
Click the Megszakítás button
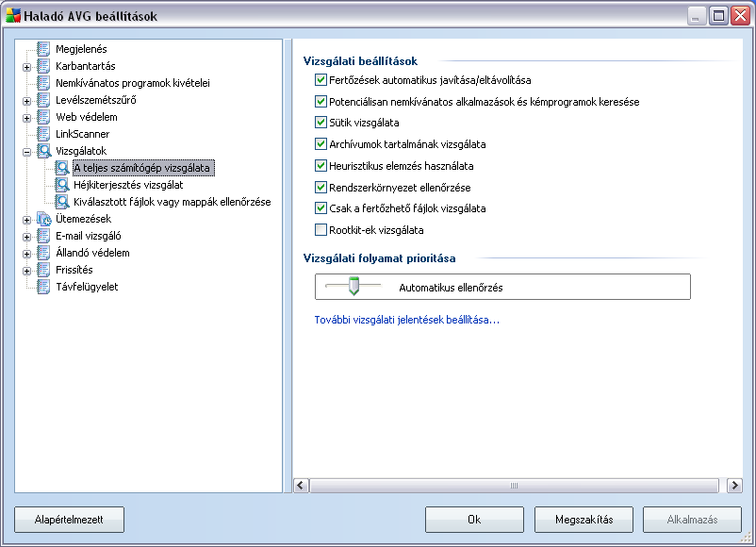coord(583,520)
